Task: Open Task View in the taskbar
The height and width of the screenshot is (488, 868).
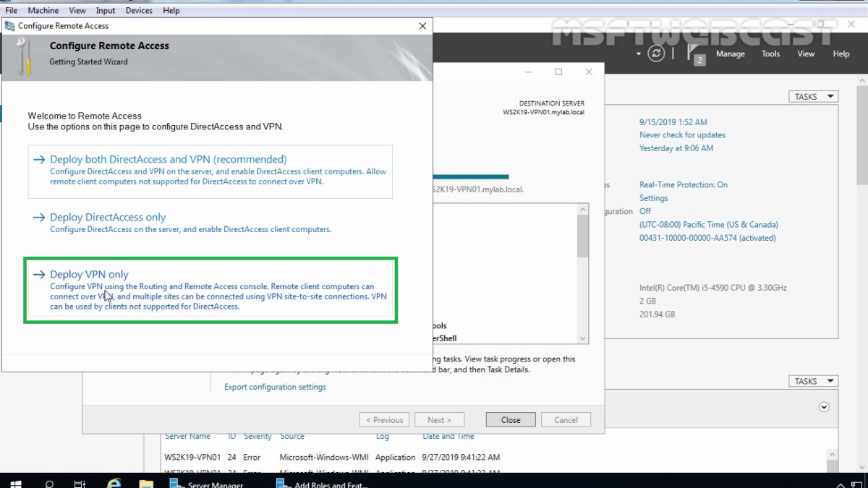Action: 80,484
